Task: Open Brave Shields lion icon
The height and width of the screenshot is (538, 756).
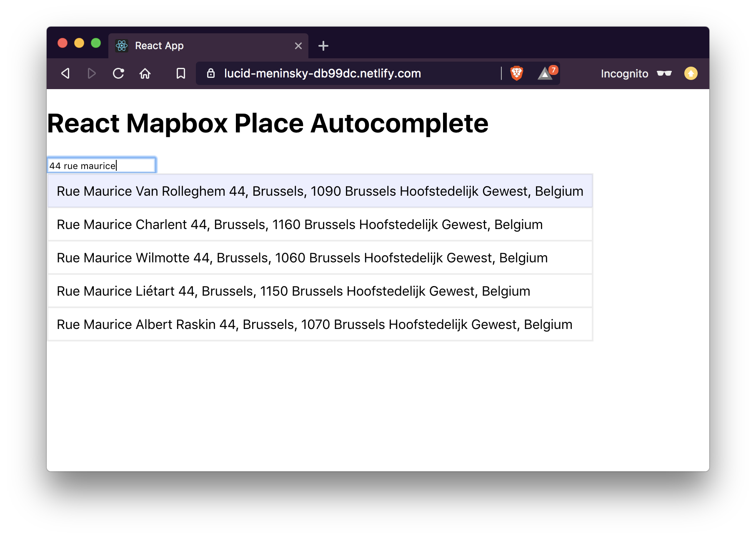Action: [516, 73]
